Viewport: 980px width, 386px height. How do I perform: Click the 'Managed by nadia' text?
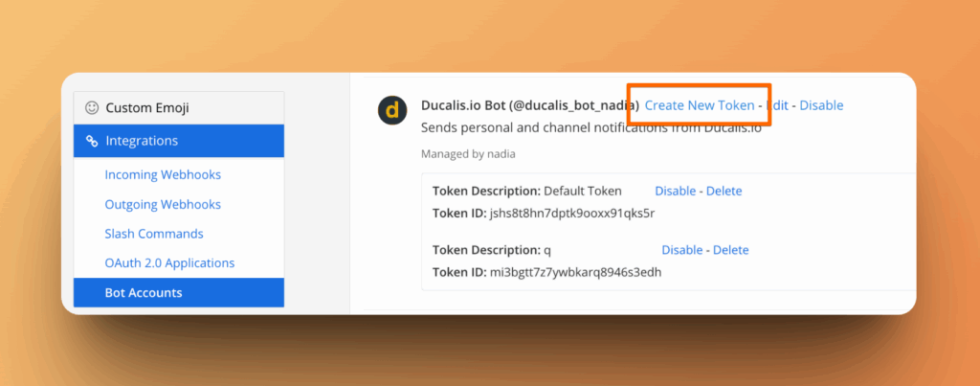[469, 153]
